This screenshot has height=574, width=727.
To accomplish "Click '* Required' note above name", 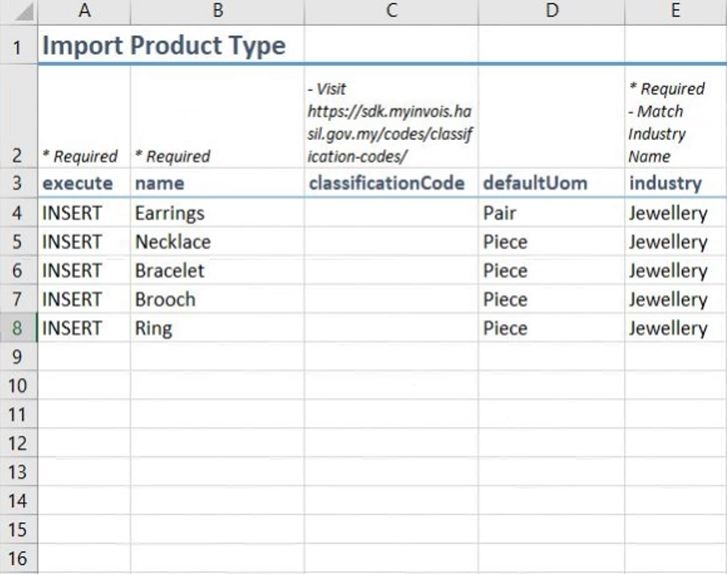I will pos(217,116).
